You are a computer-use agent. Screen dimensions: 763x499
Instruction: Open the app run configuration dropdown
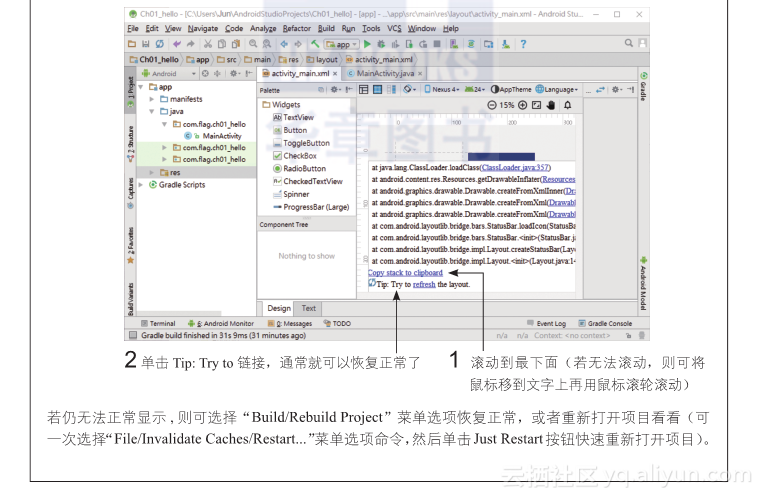click(342, 44)
